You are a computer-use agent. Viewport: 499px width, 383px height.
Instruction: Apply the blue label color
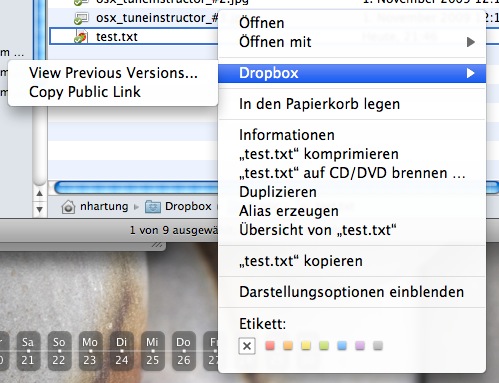[342, 346]
